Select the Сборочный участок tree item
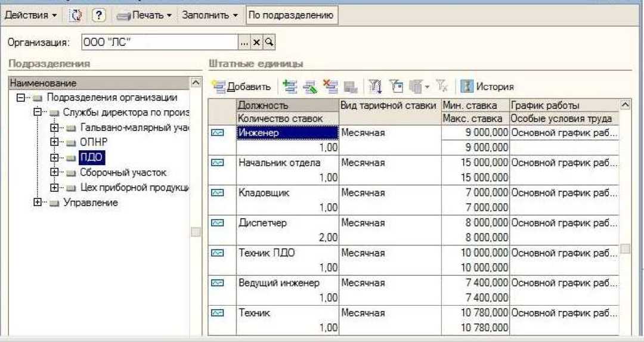Screen dimensions: 644x342 [x=123, y=173]
